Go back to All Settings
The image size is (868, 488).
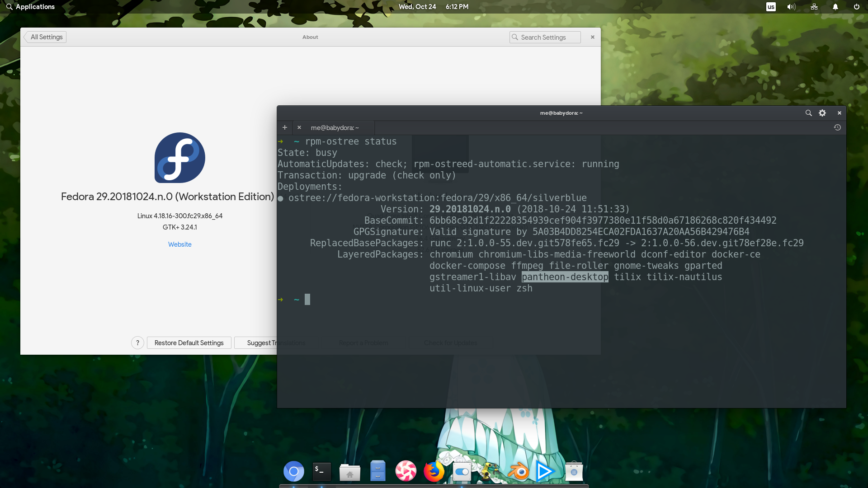click(x=45, y=37)
